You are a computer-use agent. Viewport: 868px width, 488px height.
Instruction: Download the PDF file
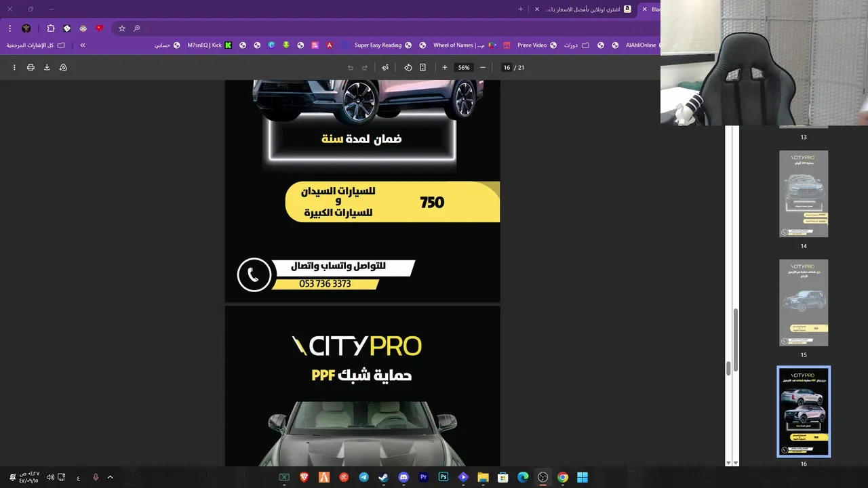47,67
